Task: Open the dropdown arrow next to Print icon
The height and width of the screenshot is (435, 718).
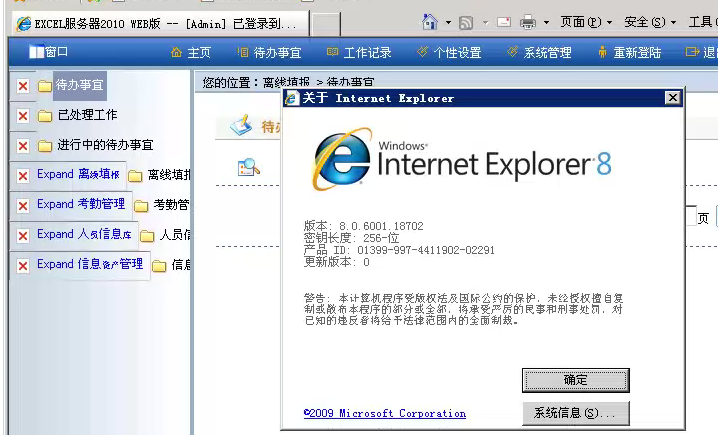Action: click(x=545, y=22)
